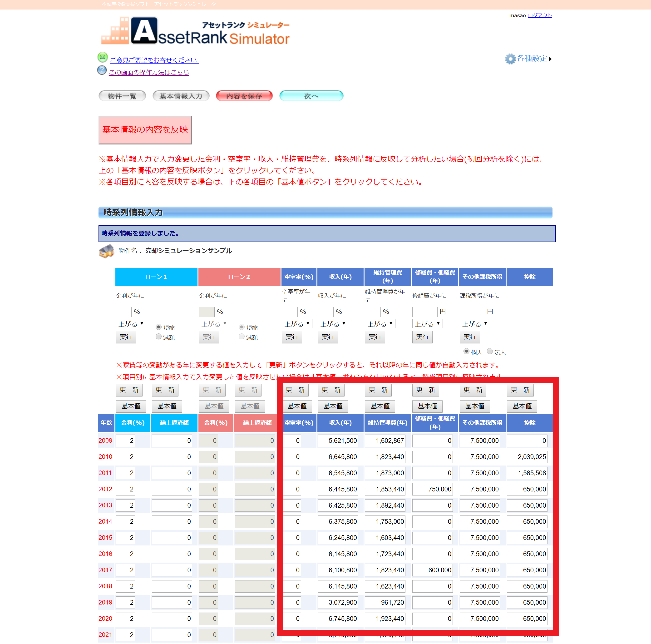This screenshot has height=644, width=651.
Task: Click the red 内容を保存 button
Action: (x=244, y=96)
